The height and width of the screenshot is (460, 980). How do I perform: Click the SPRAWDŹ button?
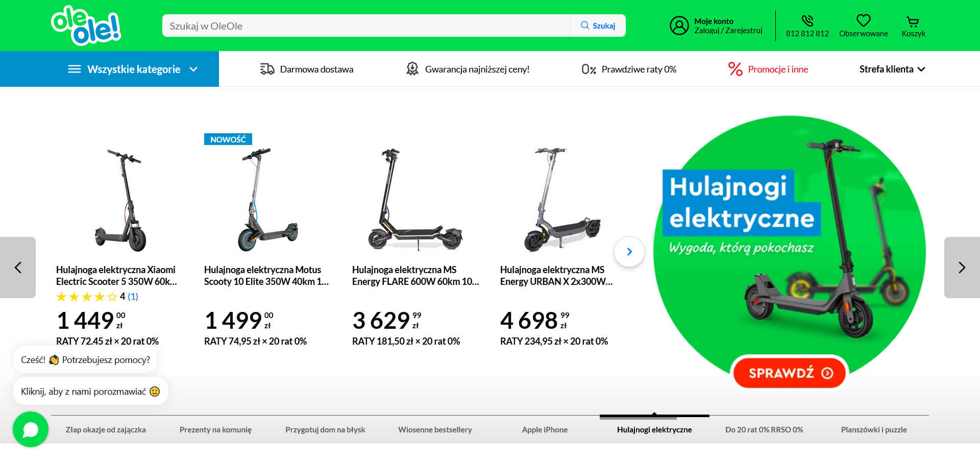[790, 373]
